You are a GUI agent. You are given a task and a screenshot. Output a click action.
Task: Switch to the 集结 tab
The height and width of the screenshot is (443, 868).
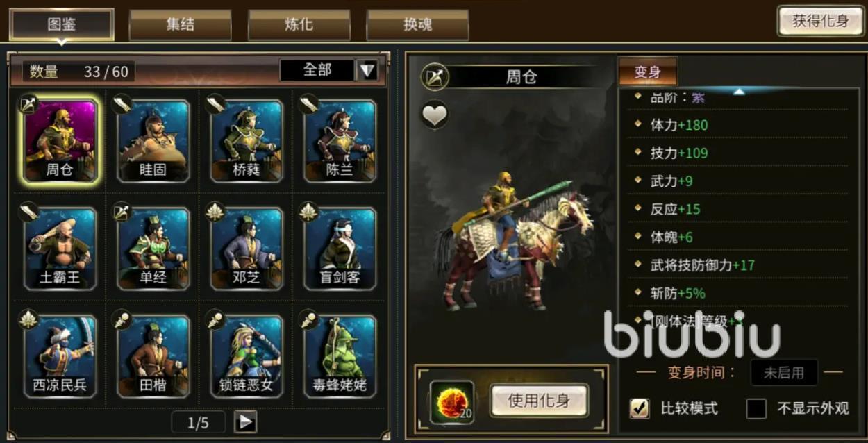[180, 24]
